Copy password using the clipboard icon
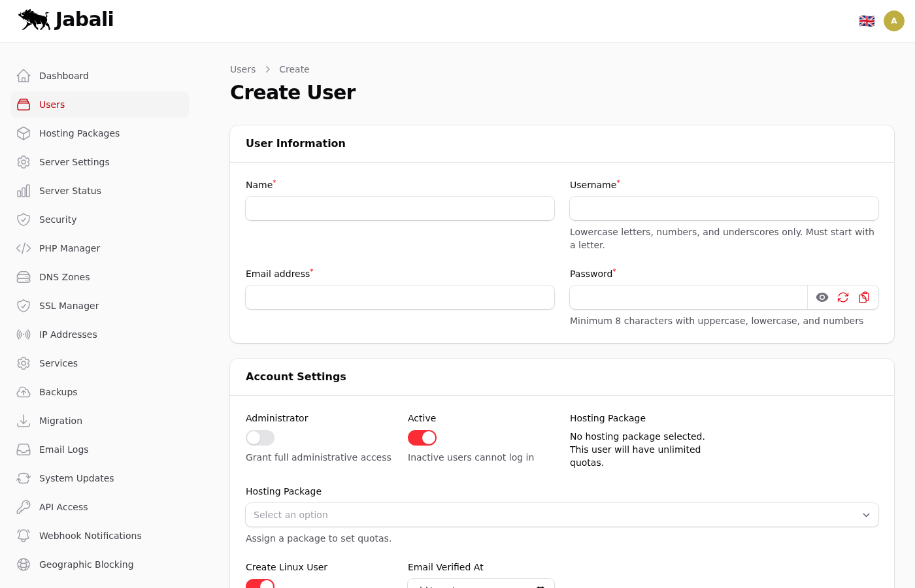Image resolution: width=915 pixels, height=588 pixels. pos(864,297)
